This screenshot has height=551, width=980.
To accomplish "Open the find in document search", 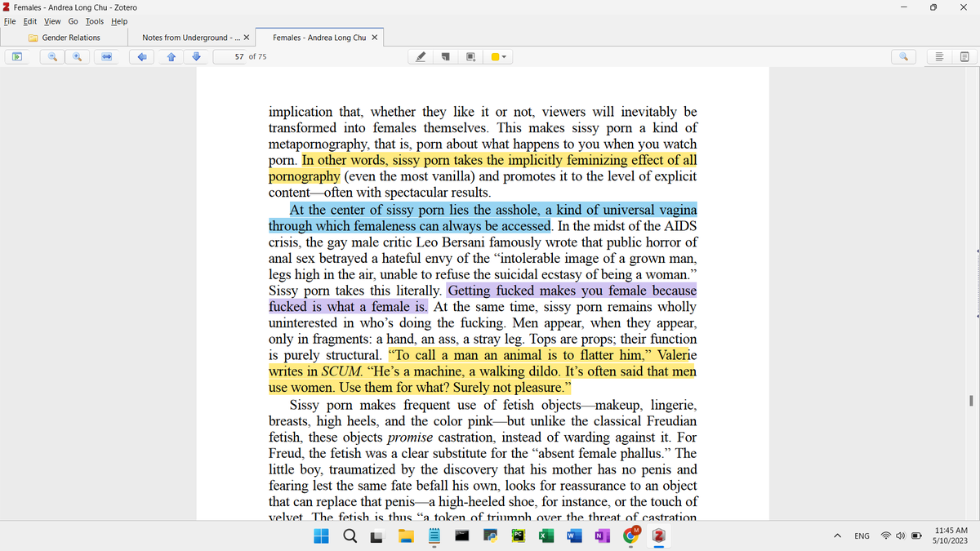I will (903, 57).
